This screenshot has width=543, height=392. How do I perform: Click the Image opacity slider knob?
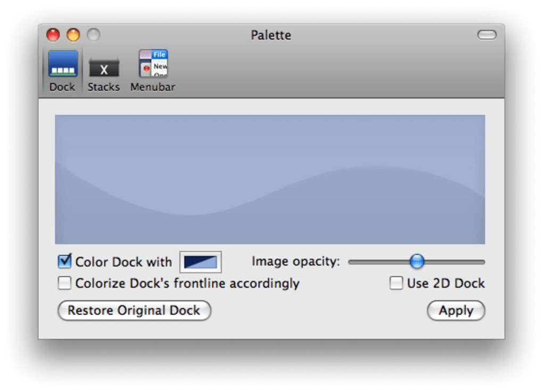417,262
